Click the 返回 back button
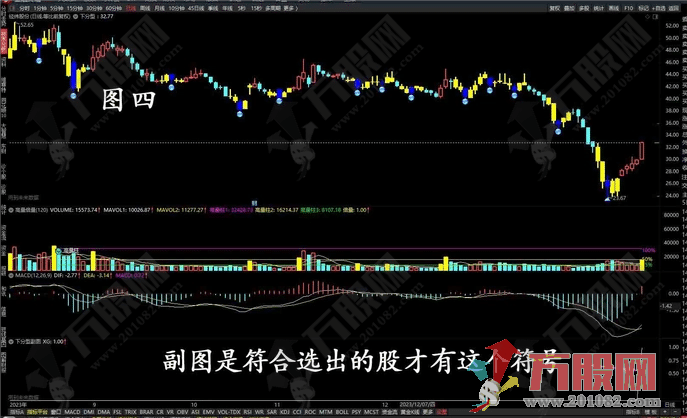 point(673,8)
